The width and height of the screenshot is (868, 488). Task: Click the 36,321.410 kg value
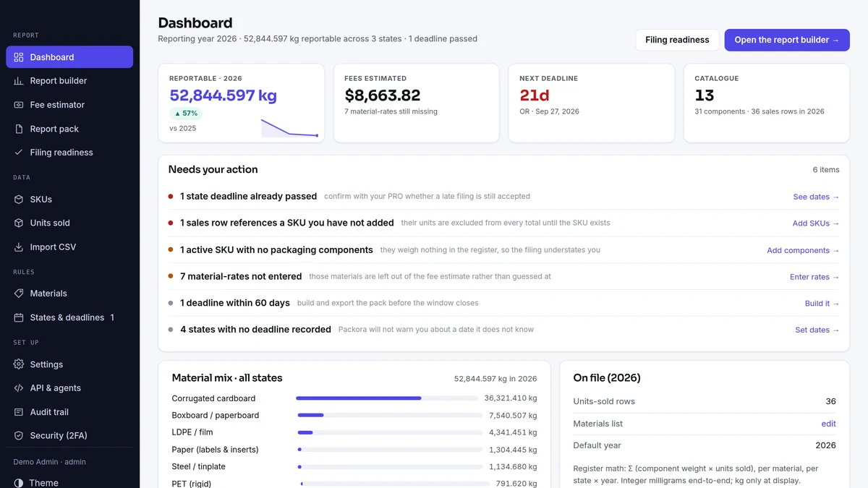pos(511,398)
